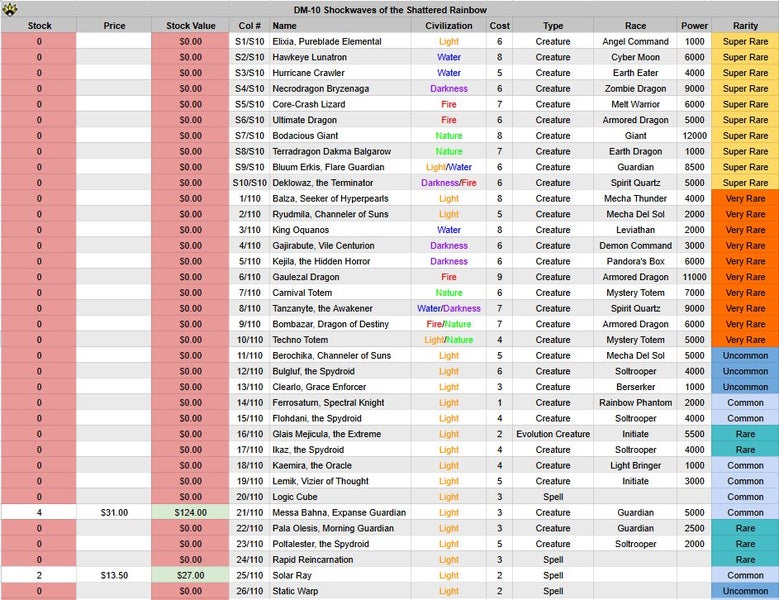Viewport: 779px width, 600px height.
Task: Click the Darkness/Fire civilization cell
Action: point(449,183)
